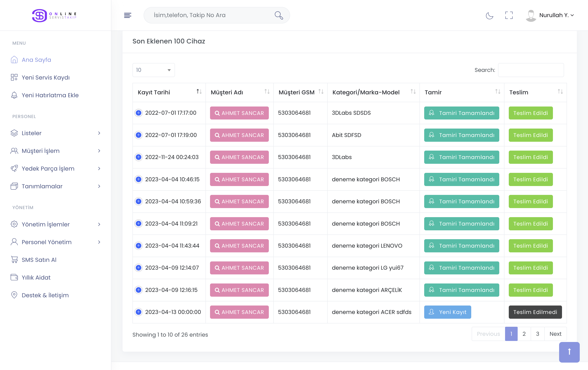Click the hamburger menu icon

[x=128, y=15]
